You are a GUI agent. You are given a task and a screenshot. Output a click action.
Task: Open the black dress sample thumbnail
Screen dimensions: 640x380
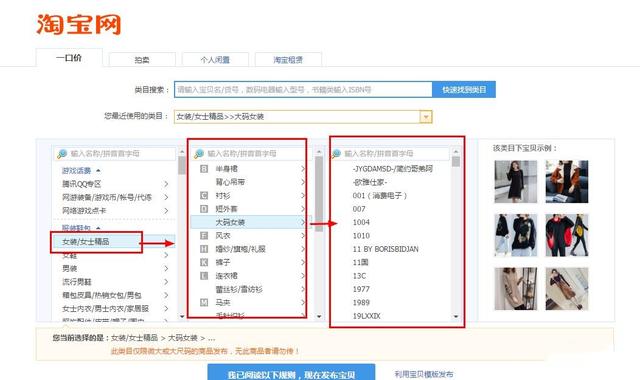(x=516, y=182)
